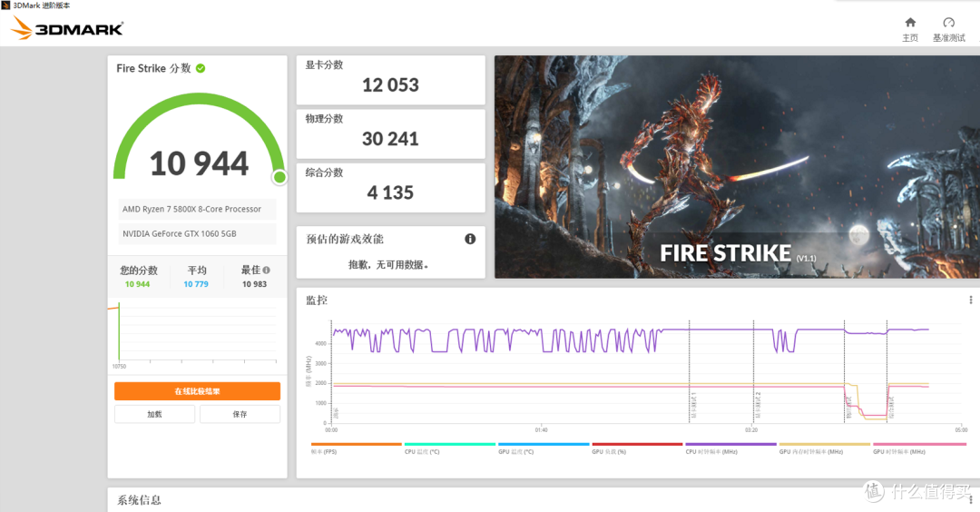Select the 物理分数 30 241 card
This screenshot has height=512, width=980.
point(390,133)
